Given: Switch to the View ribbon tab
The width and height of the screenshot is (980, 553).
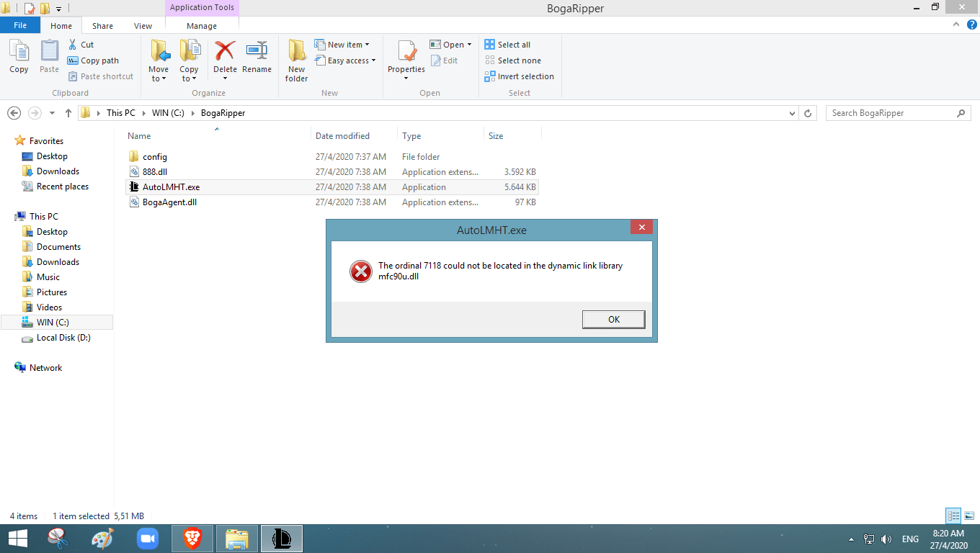Looking at the screenshot, I should click(143, 26).
